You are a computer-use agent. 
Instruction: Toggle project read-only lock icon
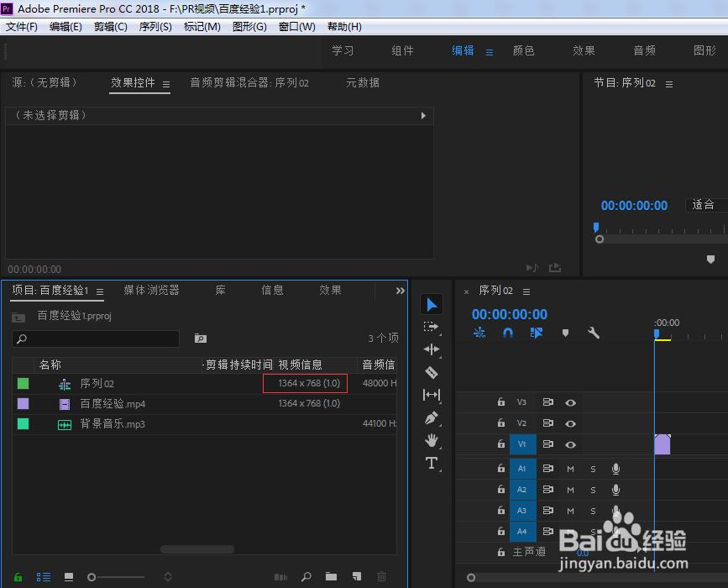pos(18,577)
